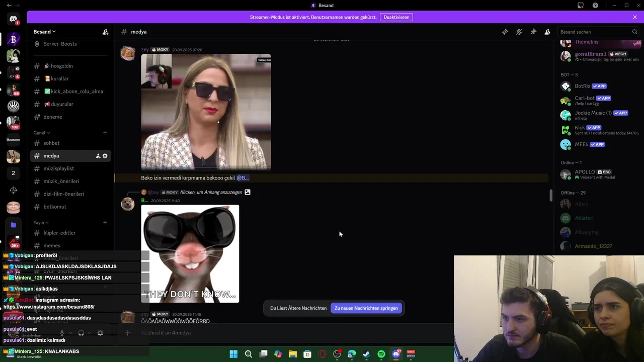The image size is (644, 362).
Task: Open medya channel settings gear
Action: [x=105, y=156]
